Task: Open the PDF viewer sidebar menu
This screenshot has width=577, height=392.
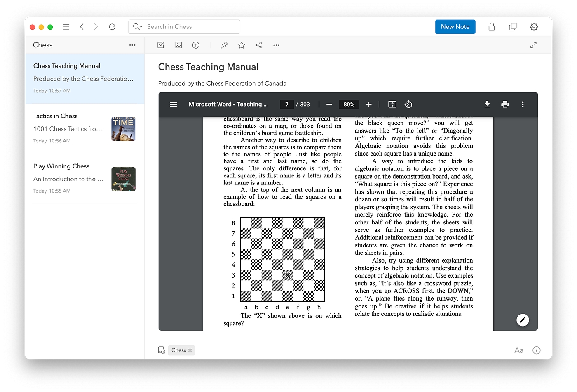Action: pyautogui.click(x=174, y=105)
